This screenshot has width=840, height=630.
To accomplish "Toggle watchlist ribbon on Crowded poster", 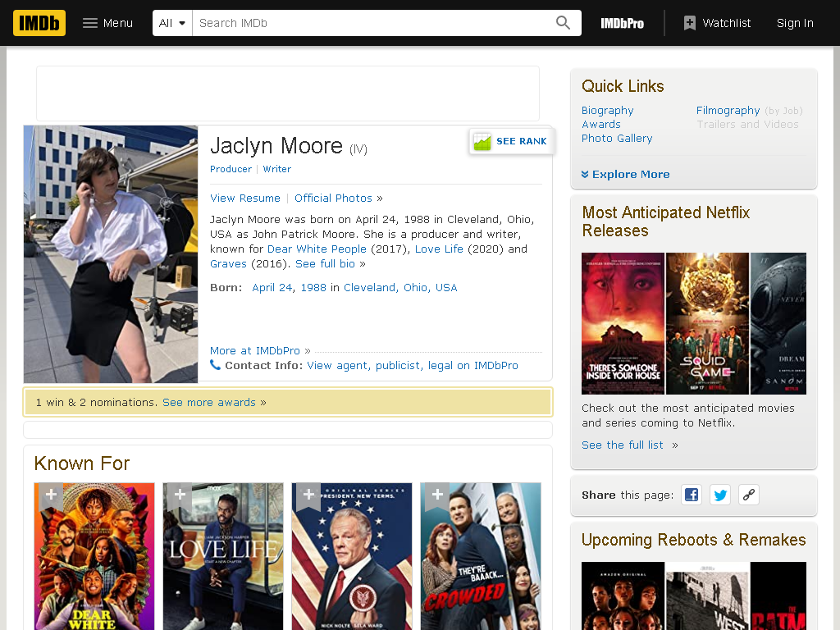I will point(437,495).
